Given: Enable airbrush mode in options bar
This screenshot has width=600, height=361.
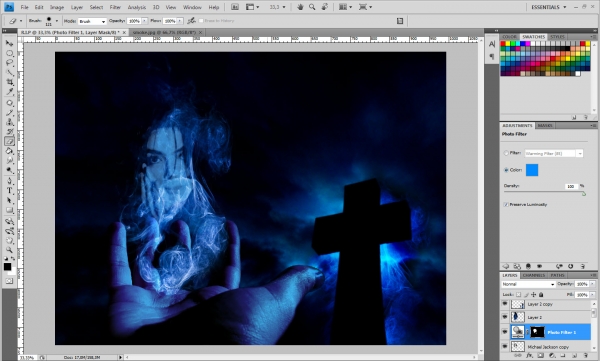Looking at the screenshot, I should pos(191,21).
